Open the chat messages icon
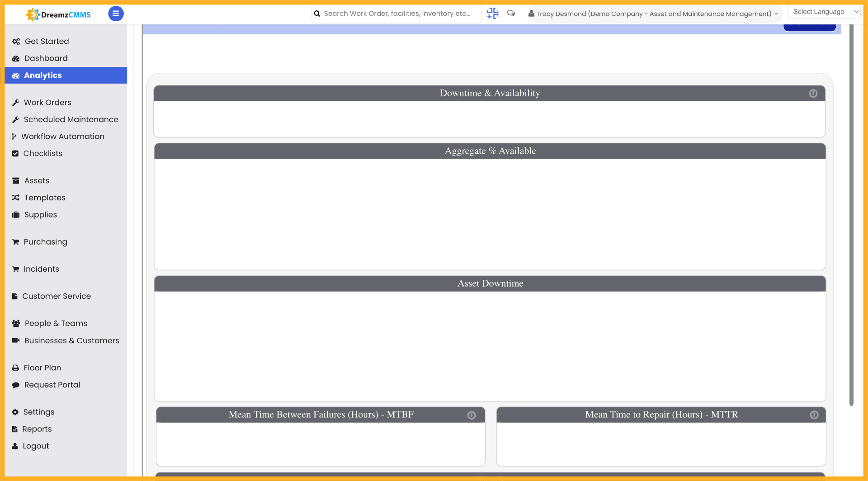This screenshot has height=481, width=868. tap(511, 14)
